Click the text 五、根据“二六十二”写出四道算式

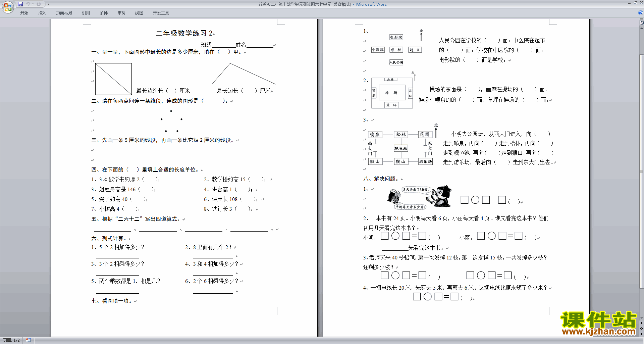pos(136,219)
